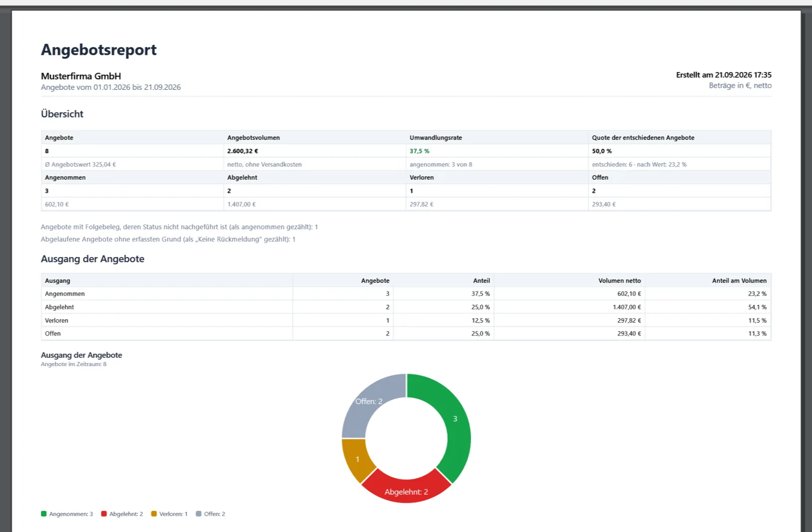Click the Anteil column header

(482, 281)
